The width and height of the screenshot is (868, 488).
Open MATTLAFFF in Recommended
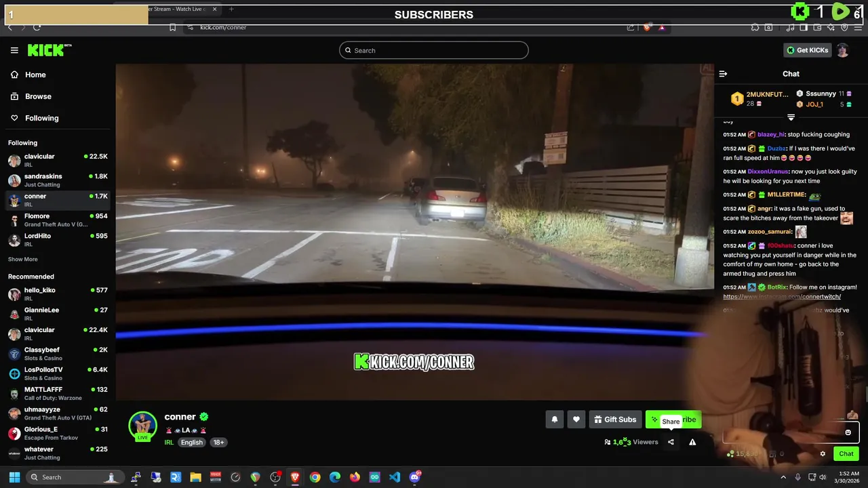58,393
